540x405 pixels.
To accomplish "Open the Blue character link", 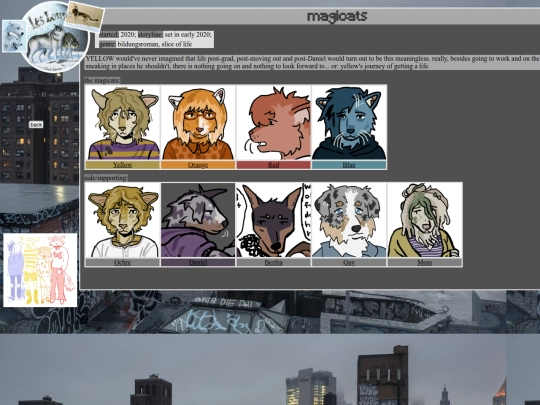I will [x=349, y=165].
